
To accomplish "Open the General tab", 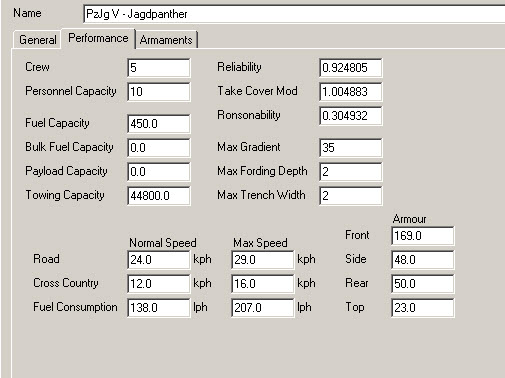I will (x=37, y=40).
